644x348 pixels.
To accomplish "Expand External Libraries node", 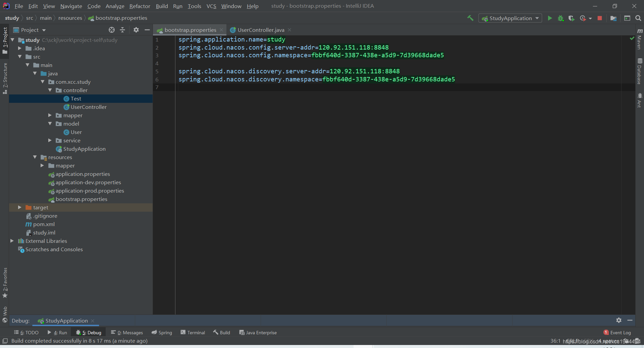I will 12,241.
